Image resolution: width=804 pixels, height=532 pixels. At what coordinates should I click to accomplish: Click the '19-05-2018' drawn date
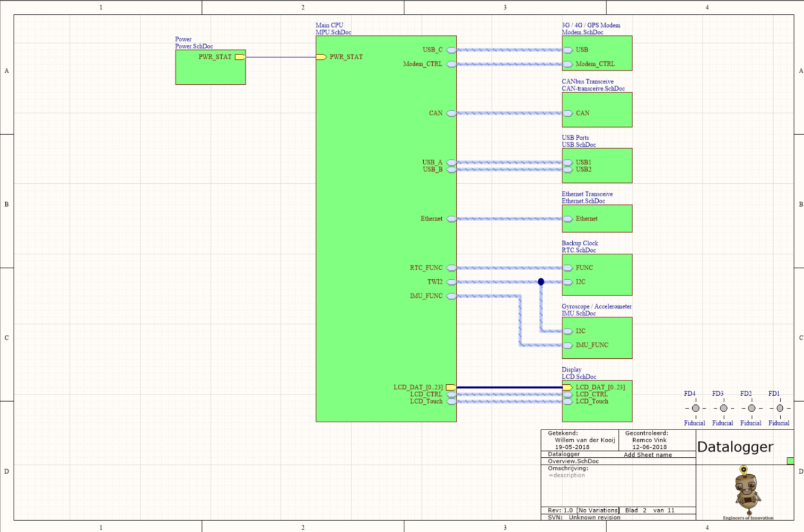pyautogui.click(x=572, y=447)
